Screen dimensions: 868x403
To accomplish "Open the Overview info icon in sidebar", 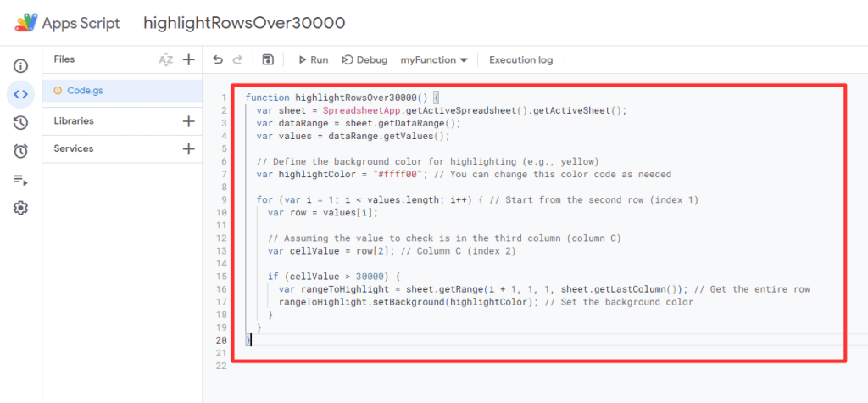I will pos(20,65).
